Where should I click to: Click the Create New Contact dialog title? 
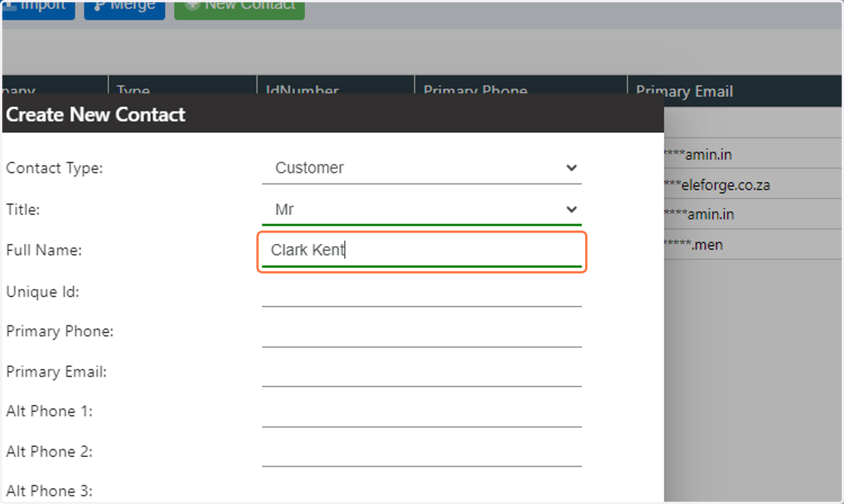coord(96,115)
